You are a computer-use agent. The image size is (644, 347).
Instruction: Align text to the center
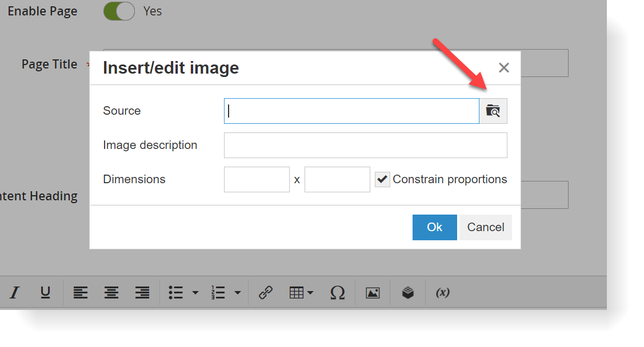tap(111, 292)
